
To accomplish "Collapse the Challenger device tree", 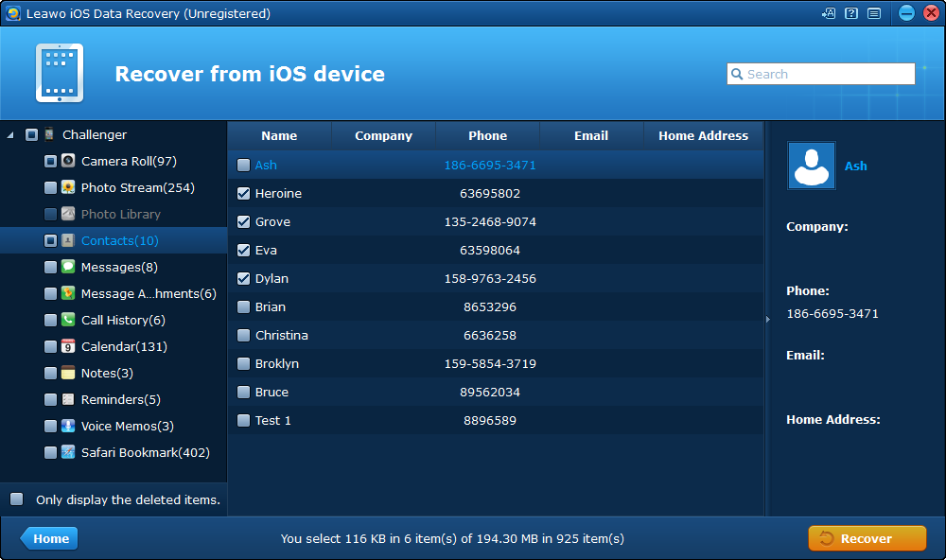I will coord(10,135).
